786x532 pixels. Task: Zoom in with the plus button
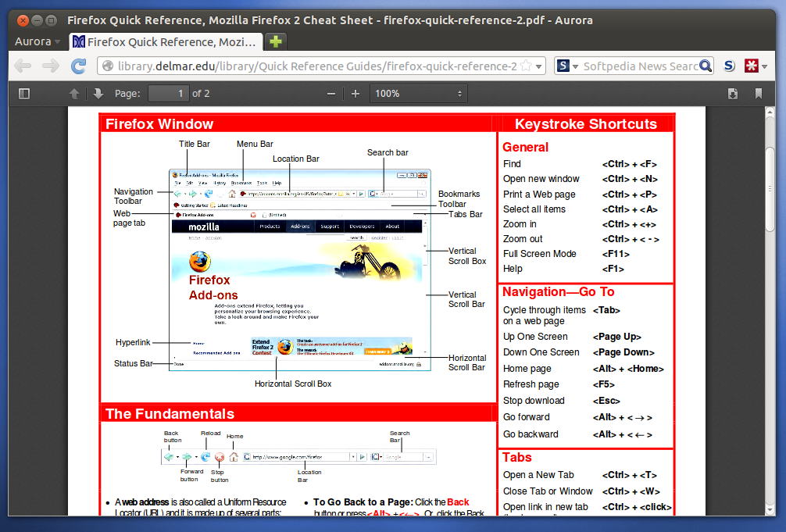click(355, 94)
